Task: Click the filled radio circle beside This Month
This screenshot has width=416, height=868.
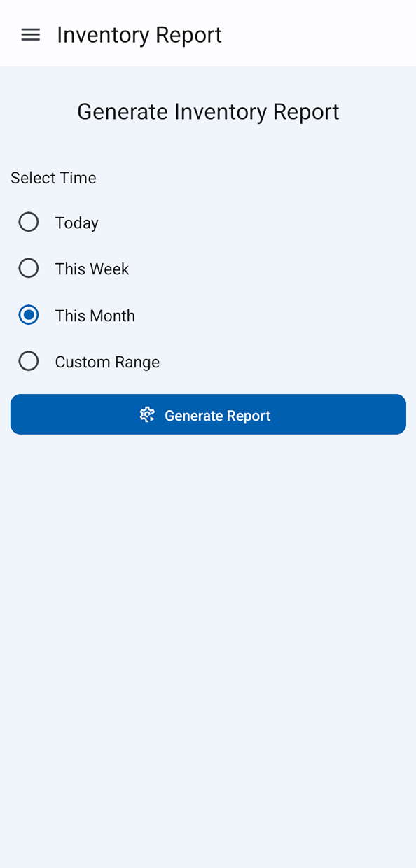Action: click(x=28, y=315)
